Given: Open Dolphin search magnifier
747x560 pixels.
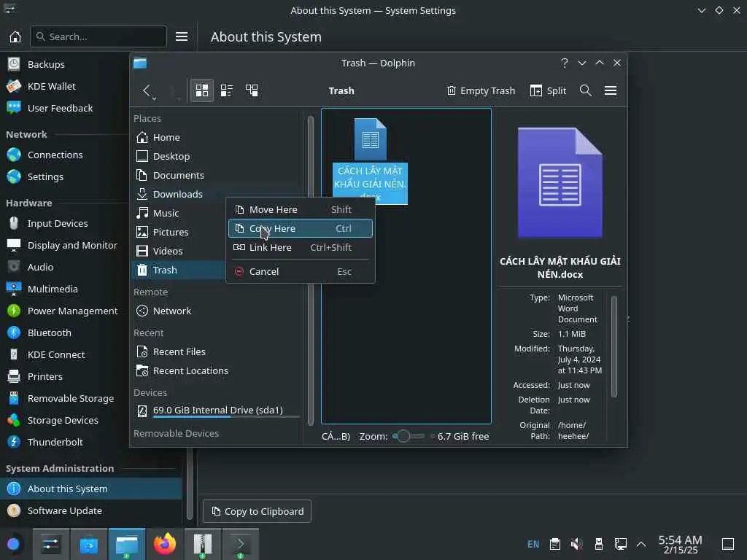Looking at the screenshot, I should [586, 90].
